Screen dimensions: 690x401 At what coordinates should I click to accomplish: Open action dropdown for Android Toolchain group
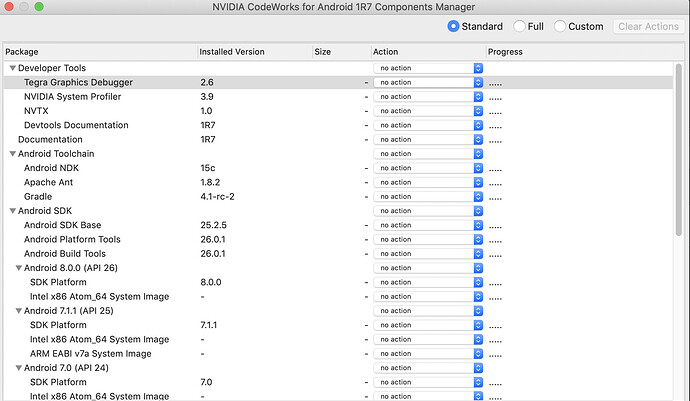tap(428, 154)
